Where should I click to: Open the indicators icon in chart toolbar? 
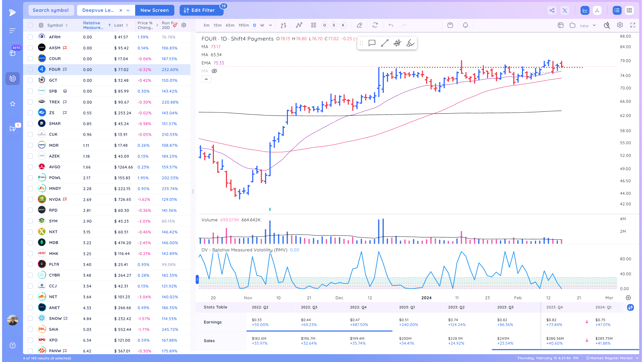299,25
